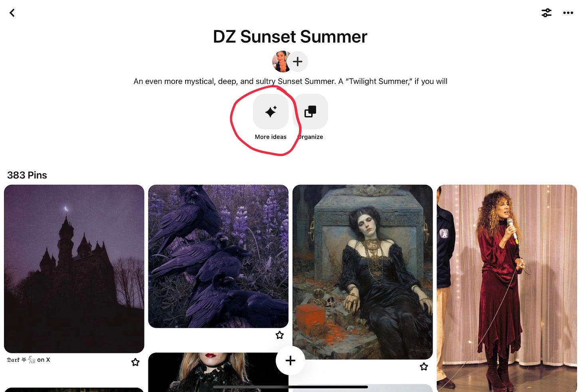Open the dark castle silhouette pin
The width and height of the screenshot is (581, 392).
(x=74, y=269)
